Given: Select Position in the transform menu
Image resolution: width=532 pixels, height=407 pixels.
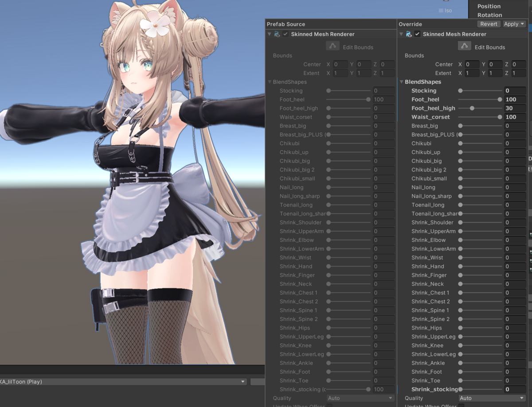Looking at the screenshot, I should (x=488, y=6).
